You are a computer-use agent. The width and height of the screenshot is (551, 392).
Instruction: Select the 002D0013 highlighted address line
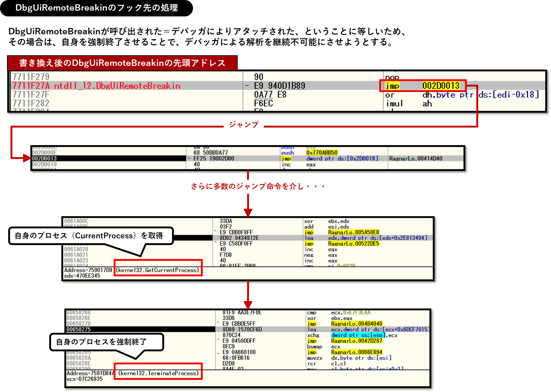pos(44,159)
